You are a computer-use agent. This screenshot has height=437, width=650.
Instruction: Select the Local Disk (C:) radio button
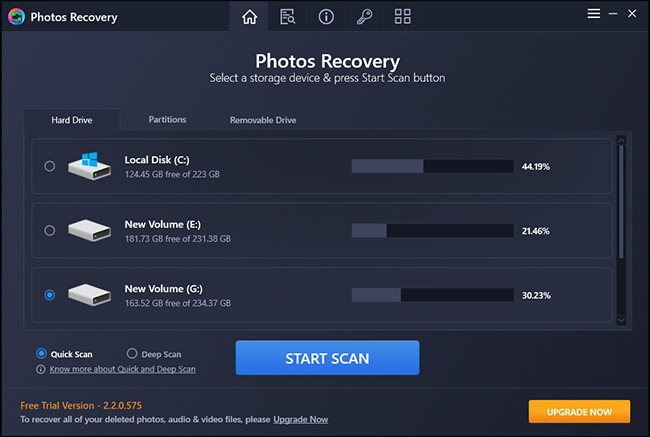[50, 166]
